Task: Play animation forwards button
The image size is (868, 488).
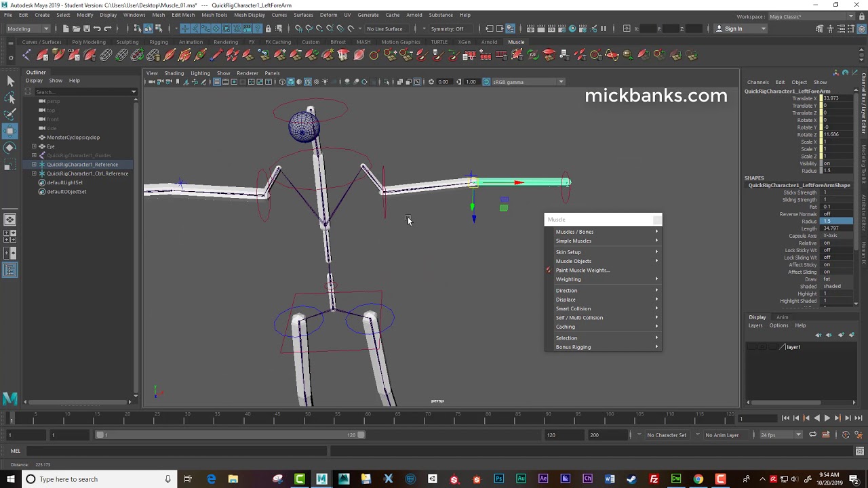Action: 827,418
